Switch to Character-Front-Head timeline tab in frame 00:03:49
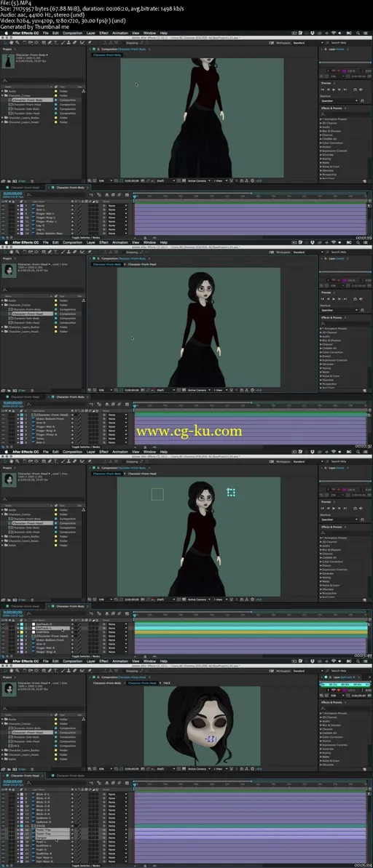Viewport: 373px width, 868px height. pyautogui.click(x=25, y=606)
